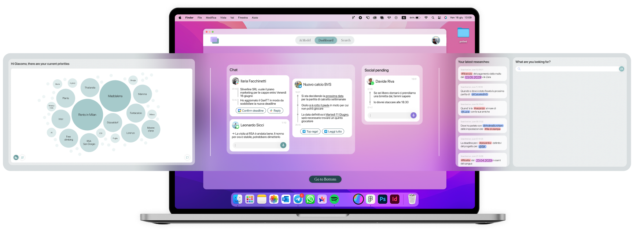Click the Leggi tutto button
Screen dimensions: 644x232
pyautogui.click(x=333, y=131)
